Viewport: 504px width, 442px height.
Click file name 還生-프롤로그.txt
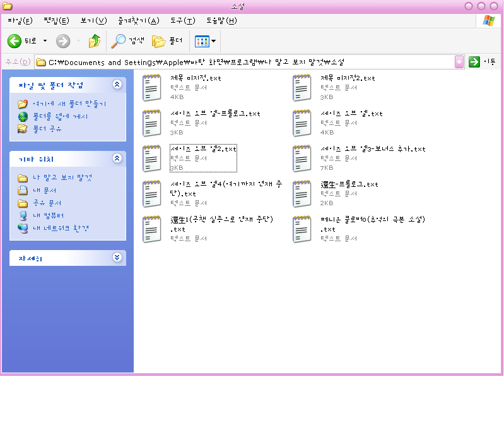[349, 184]
